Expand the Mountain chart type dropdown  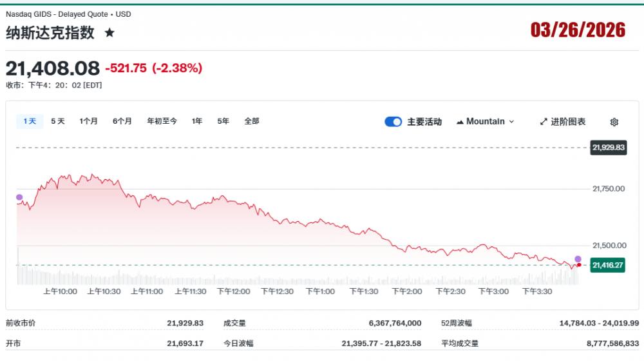tap(485, 122)
